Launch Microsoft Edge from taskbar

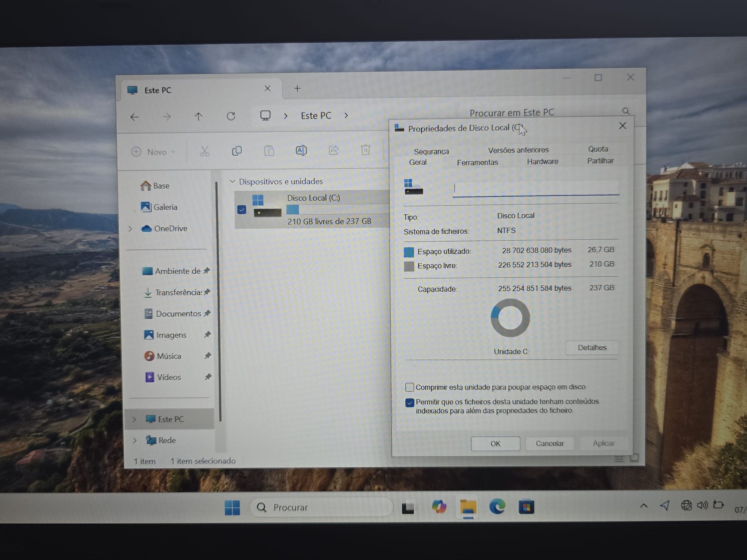[497, 507]
